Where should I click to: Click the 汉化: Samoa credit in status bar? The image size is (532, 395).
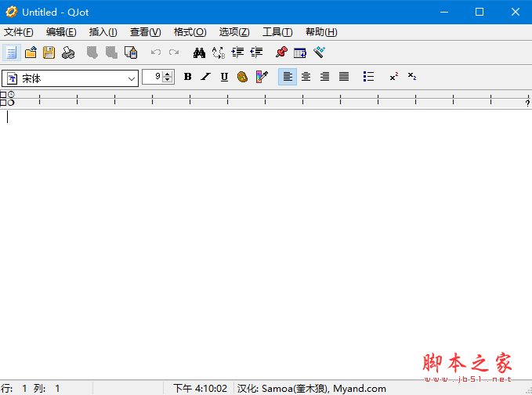click(312, 388)
